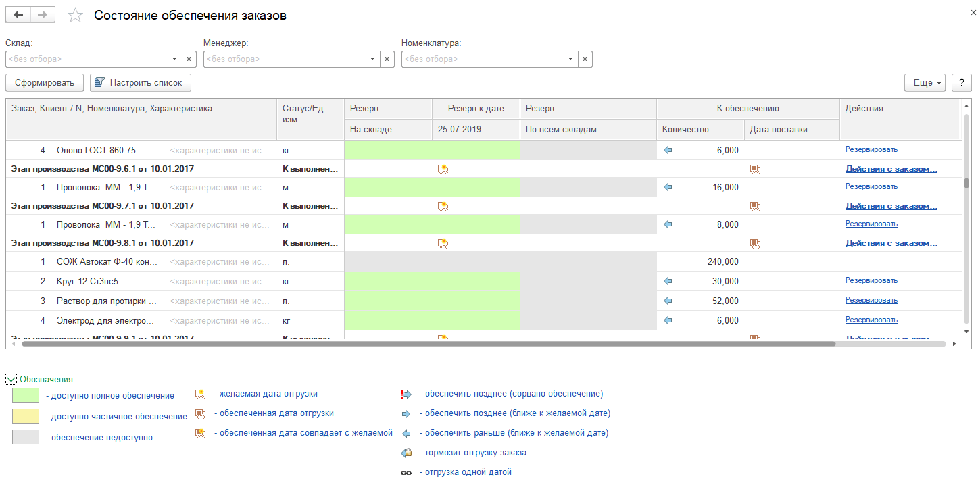This screenshot has width=980, height=485.
Task: Click the arrow icon next to quantity 52,000
Action: 668,301
